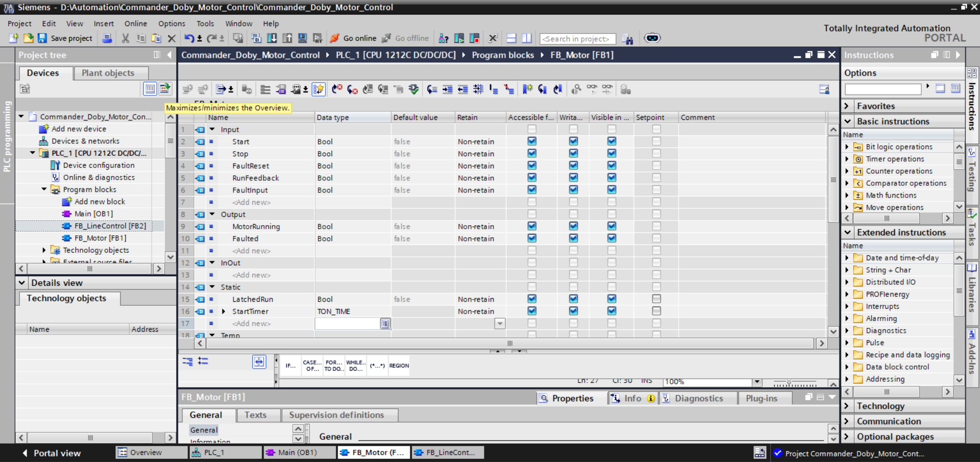
Task: Select FB_Motor [FB1] in project tree
Action: pyautogui.click(x=100, y=238)
